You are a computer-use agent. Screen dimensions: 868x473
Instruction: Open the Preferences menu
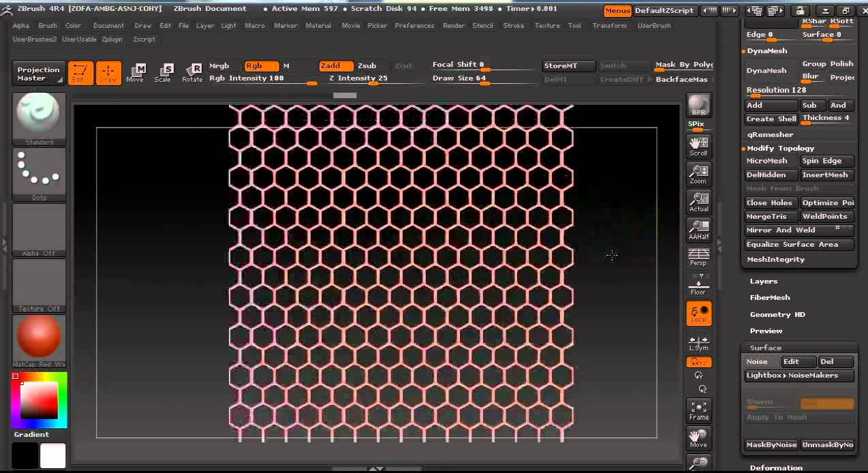click(414, 26)
